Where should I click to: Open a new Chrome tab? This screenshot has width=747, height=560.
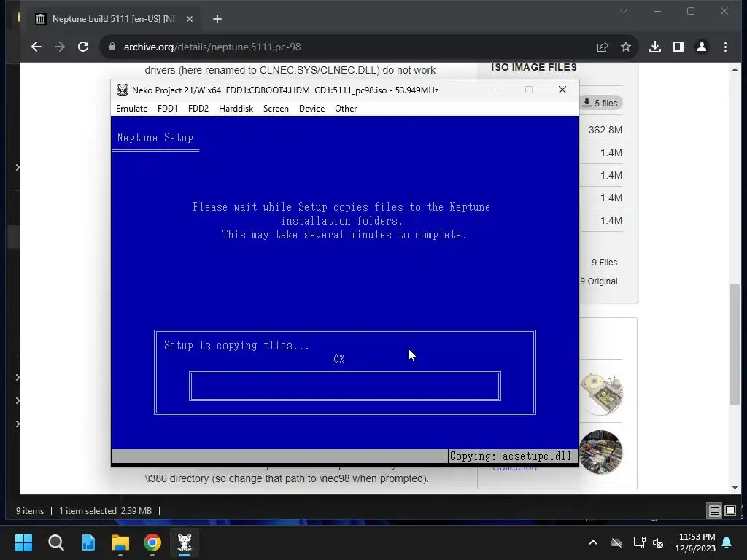[217, 19]
